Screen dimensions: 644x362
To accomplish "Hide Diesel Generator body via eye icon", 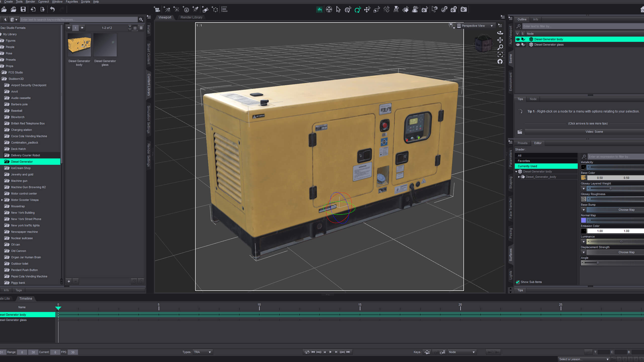I will (x=518, y=39).
